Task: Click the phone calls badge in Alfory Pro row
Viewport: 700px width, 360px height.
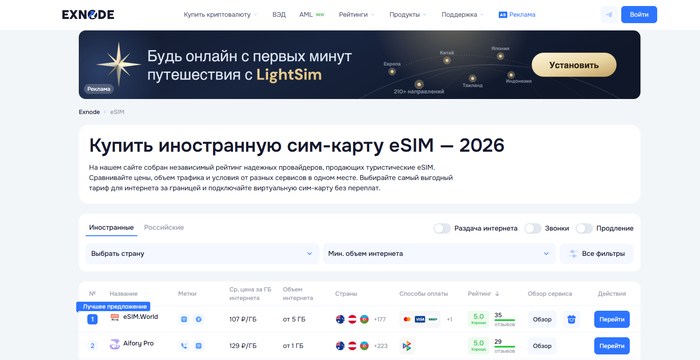Action: tap(185, 346)
